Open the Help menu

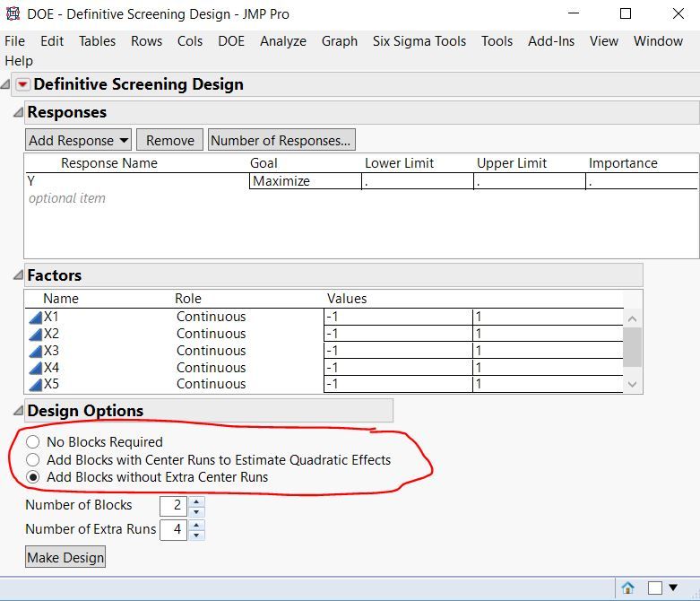tap(19, 61)
